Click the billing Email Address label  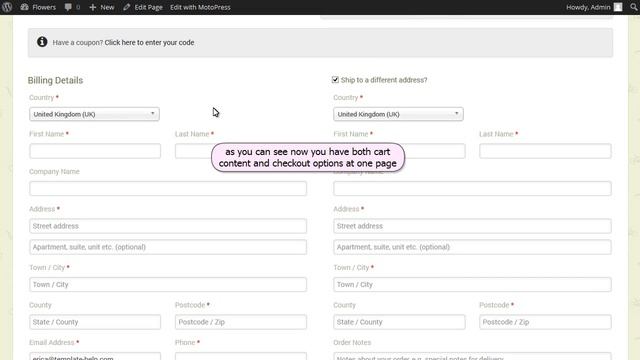52,342
